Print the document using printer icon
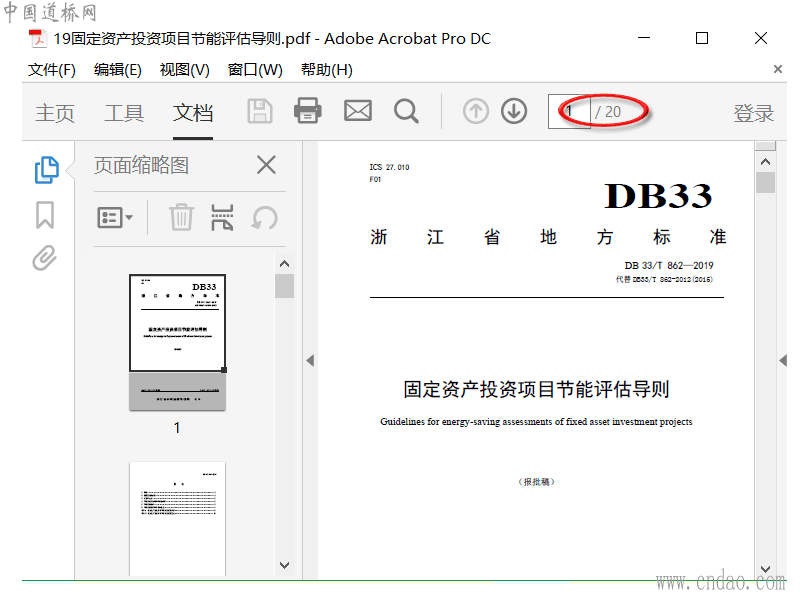 point(308,111)
